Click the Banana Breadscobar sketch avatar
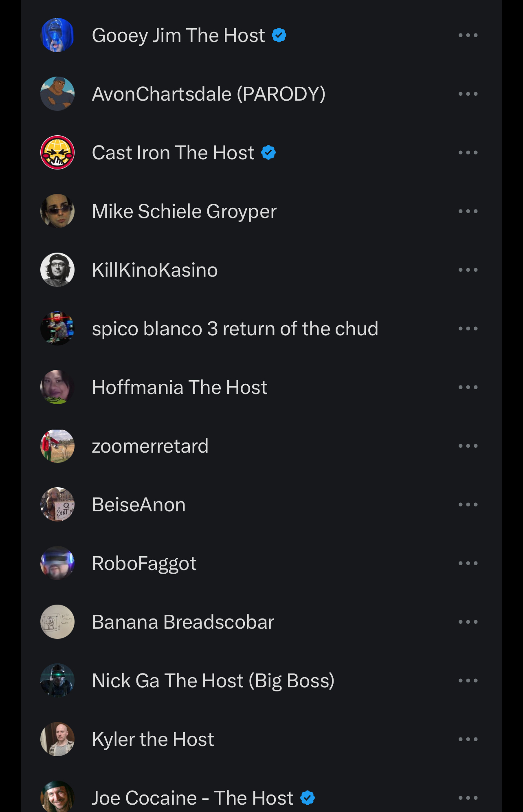Image resolution: width=523 pixels, height=812 pixels. click(x=57, y=622)
